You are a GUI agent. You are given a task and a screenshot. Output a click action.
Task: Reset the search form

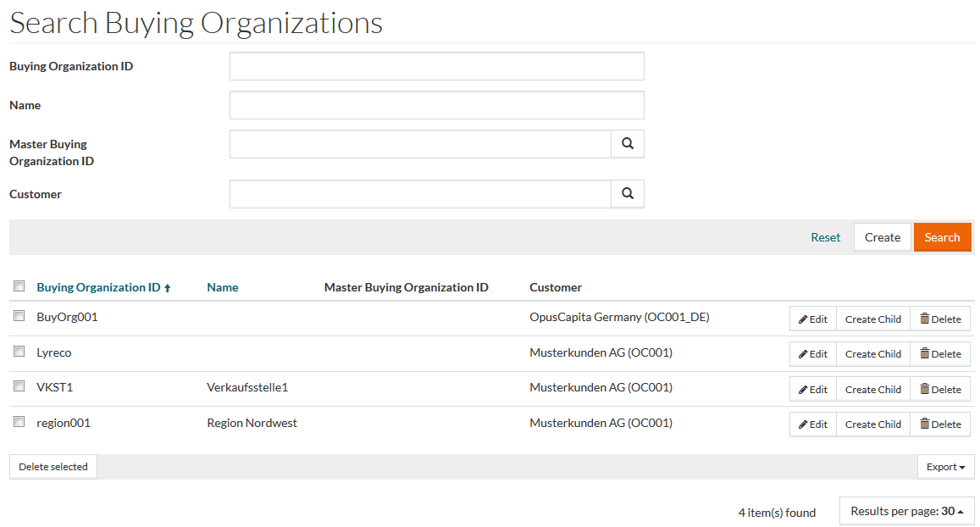click(825, 237)
